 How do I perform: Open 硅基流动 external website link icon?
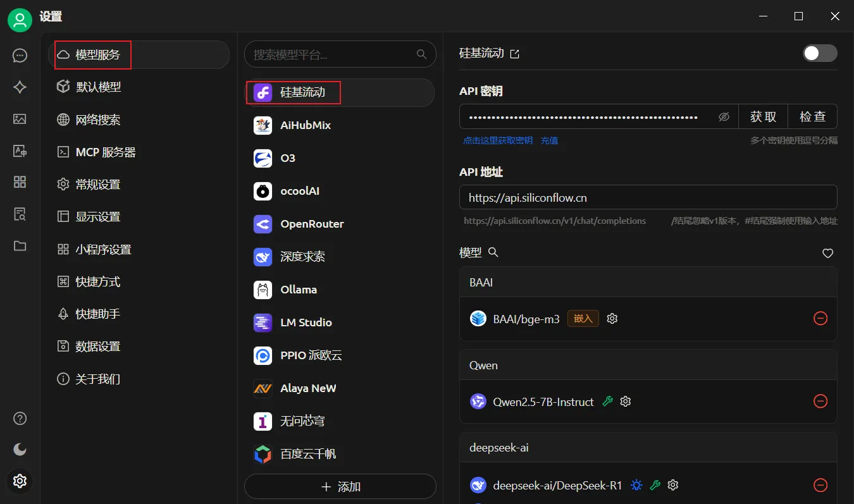[x=515, y=54]
